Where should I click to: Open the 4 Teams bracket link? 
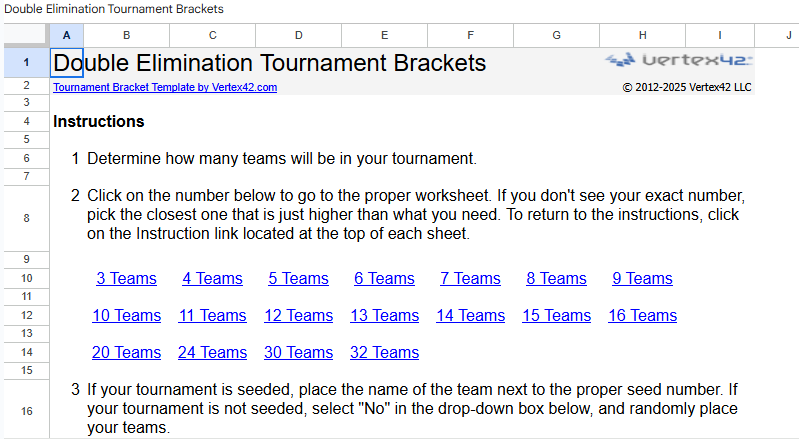point(212,279)
